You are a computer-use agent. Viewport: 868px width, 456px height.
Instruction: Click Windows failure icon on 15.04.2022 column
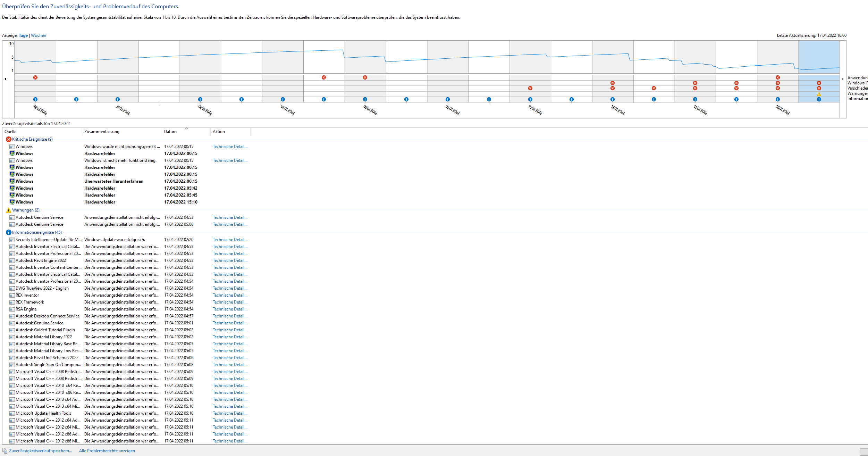pyautogui.click(x=736, y=83)
